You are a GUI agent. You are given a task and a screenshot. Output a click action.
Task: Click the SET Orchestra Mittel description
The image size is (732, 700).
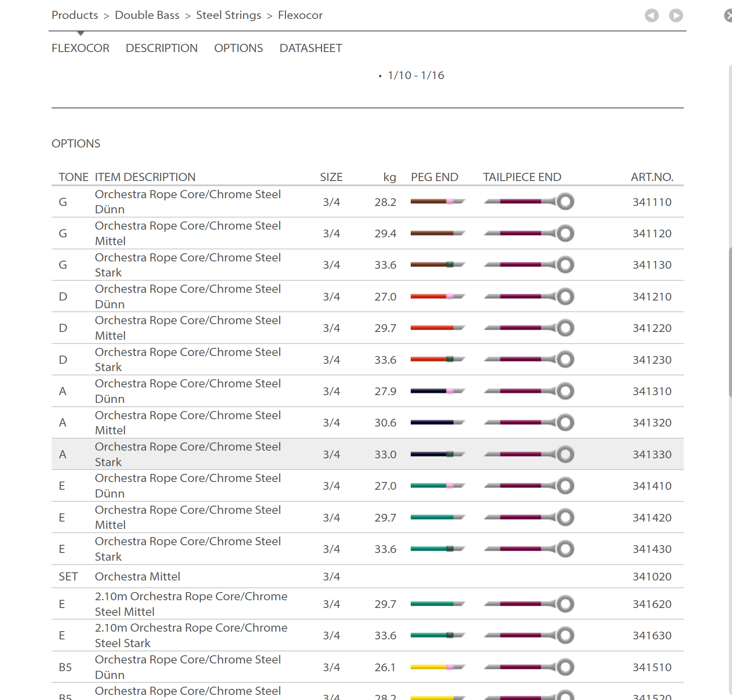coord(138,577)
